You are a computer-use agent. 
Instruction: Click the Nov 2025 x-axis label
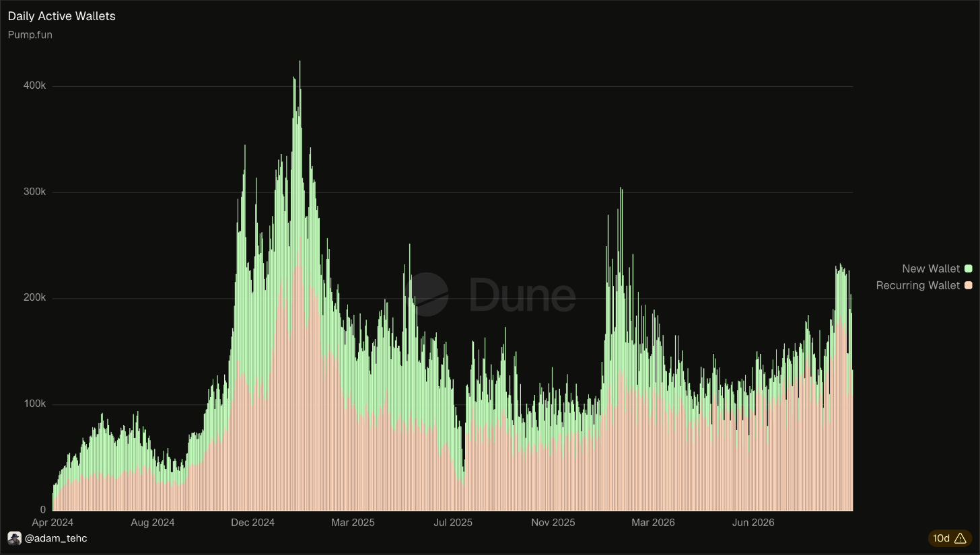pos(553,522)
